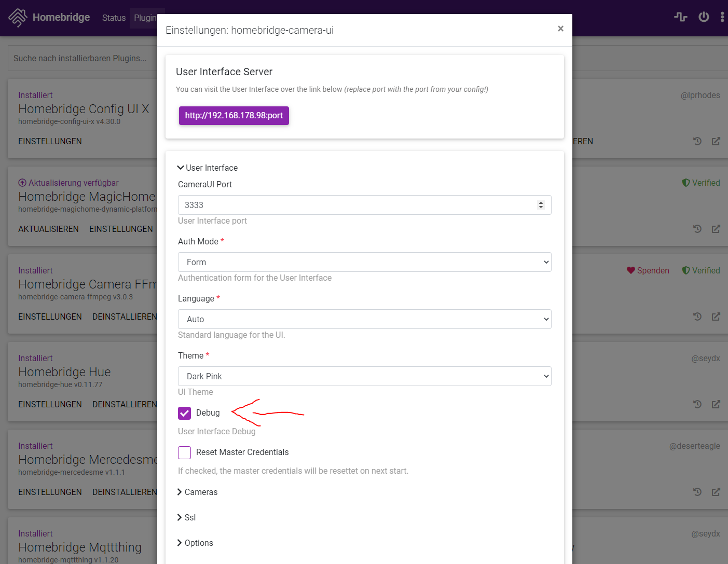The width and height of the screenshot is (728, 564).
Task: Open external link icon for Homebridge Hue
Action: tap(716, 404)
